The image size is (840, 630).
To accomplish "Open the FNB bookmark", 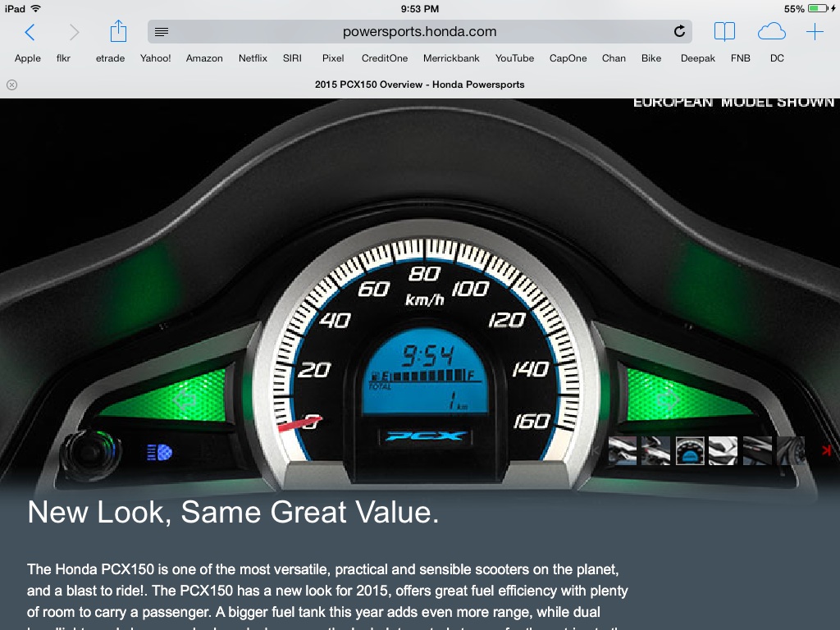I will (741, 58).
